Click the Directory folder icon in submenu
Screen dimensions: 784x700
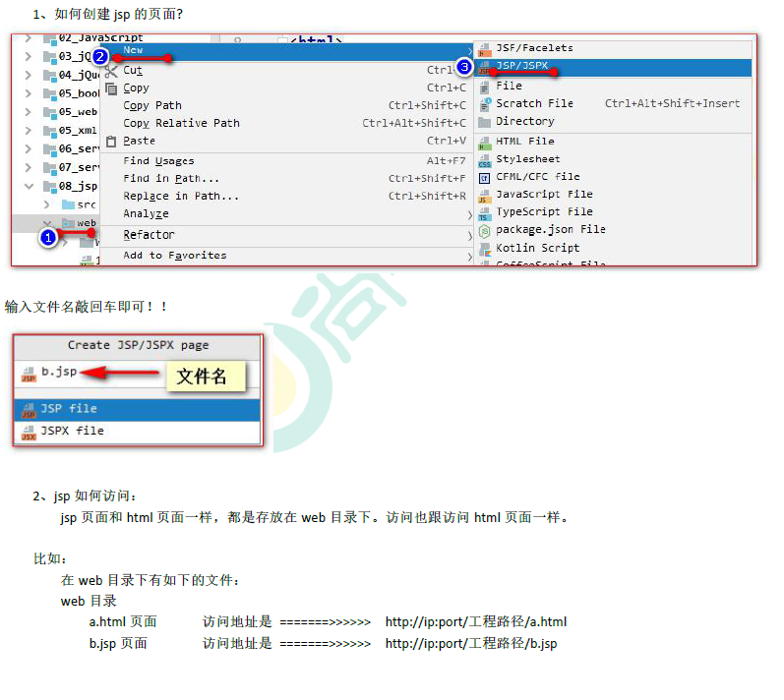pos(484,122)
